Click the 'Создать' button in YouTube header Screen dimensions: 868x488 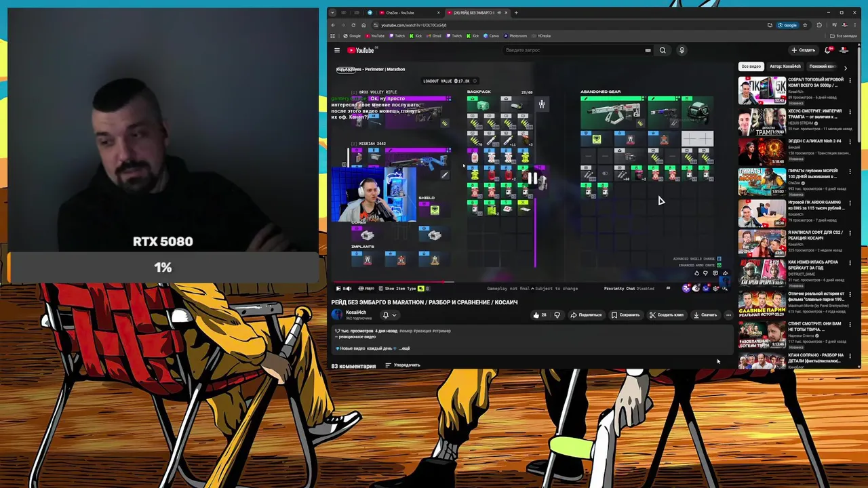[x=803, y=50]
